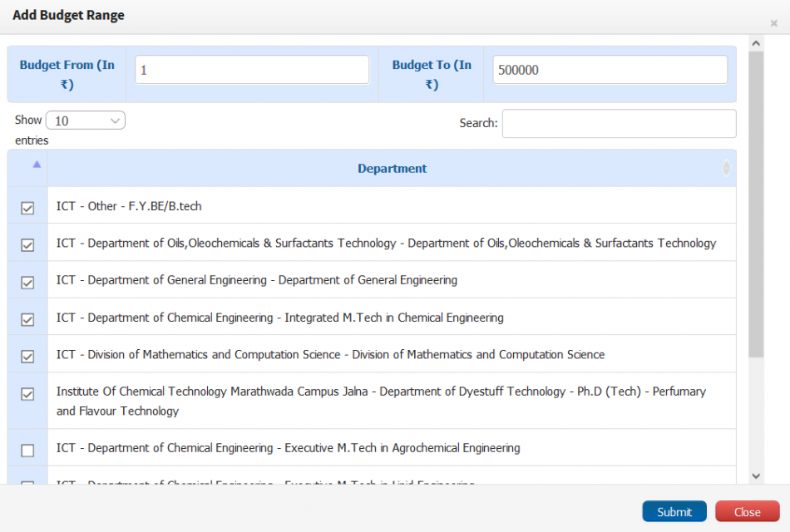Click the red Close button
The image size is (790, 532).
tap(748, 512)
